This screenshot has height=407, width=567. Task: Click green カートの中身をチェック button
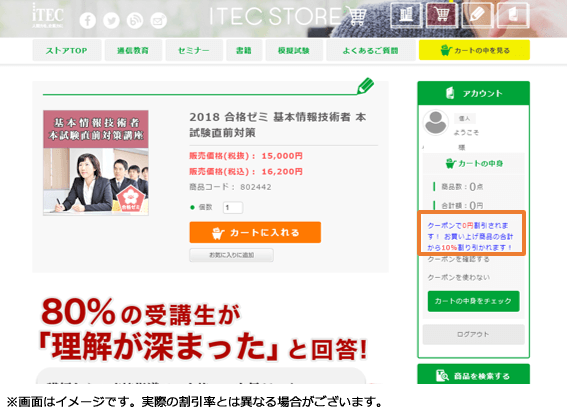[x=473, y=301]
